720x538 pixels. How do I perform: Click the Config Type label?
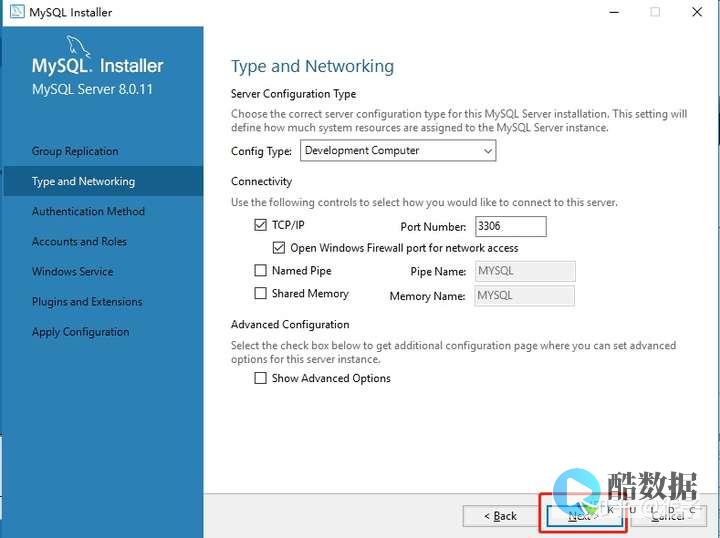(261, 151)
